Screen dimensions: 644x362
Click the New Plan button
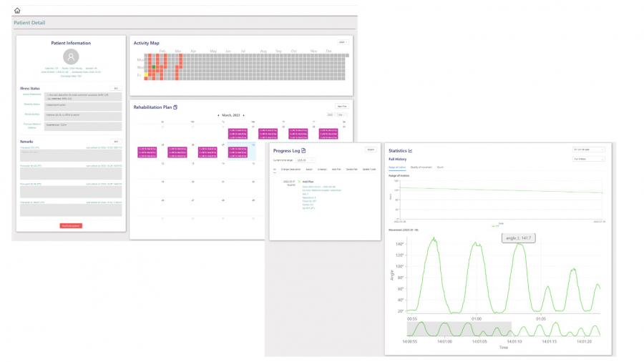point(341,106)
